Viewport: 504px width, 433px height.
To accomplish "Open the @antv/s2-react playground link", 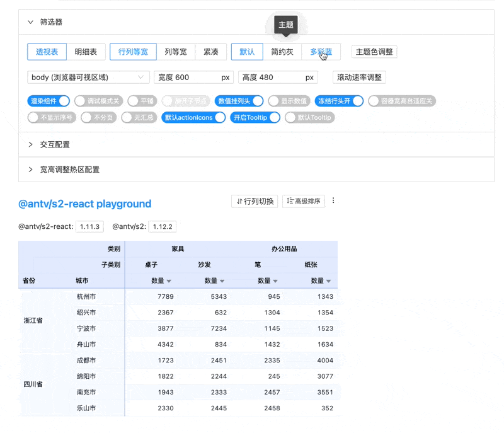I will tap(84, 204).
